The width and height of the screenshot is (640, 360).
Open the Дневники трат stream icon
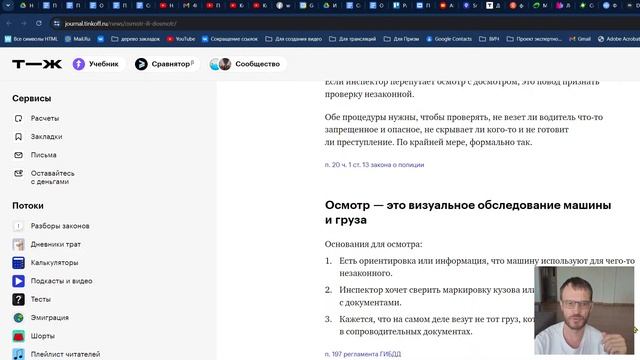pyautogui.click(x=18, y=244)
